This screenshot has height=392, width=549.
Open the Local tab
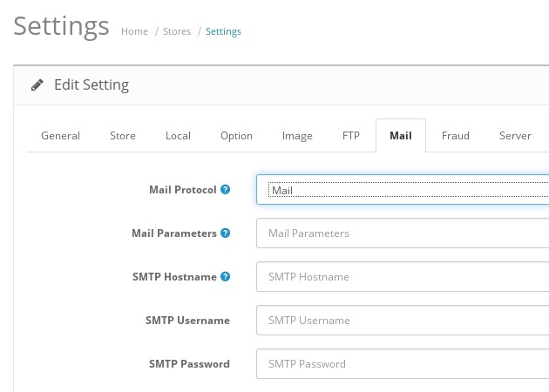pyautogui.click(x=178, y=135)
